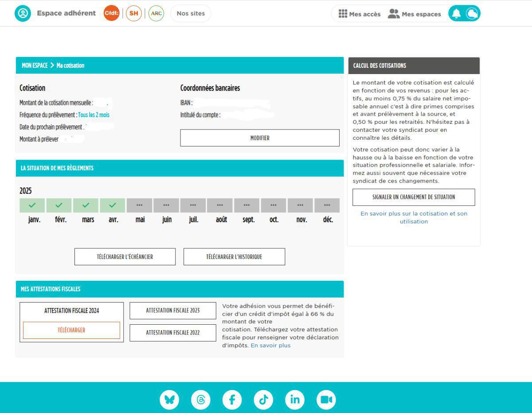Open the Bluesky butterfly icon in the footer

click(169, 399)
